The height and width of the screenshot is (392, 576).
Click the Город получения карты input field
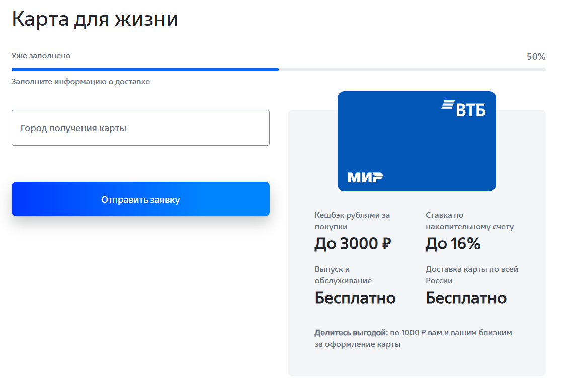coord(140,128)
